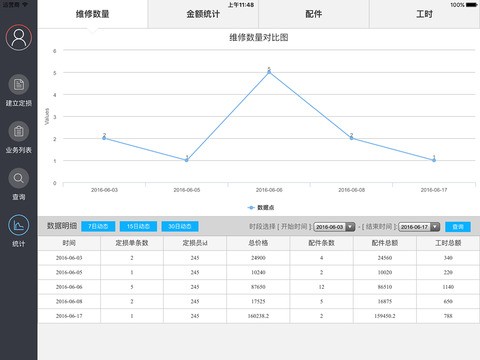Screen dimensions: 480x360
Task: Click parts total cell 86510
Action: (x=385, y=287)
